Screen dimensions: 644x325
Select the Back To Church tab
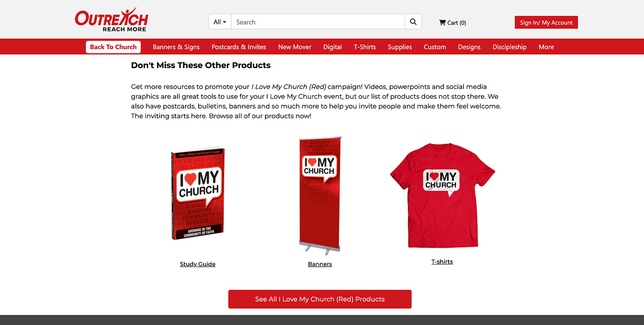click(113, 47)
